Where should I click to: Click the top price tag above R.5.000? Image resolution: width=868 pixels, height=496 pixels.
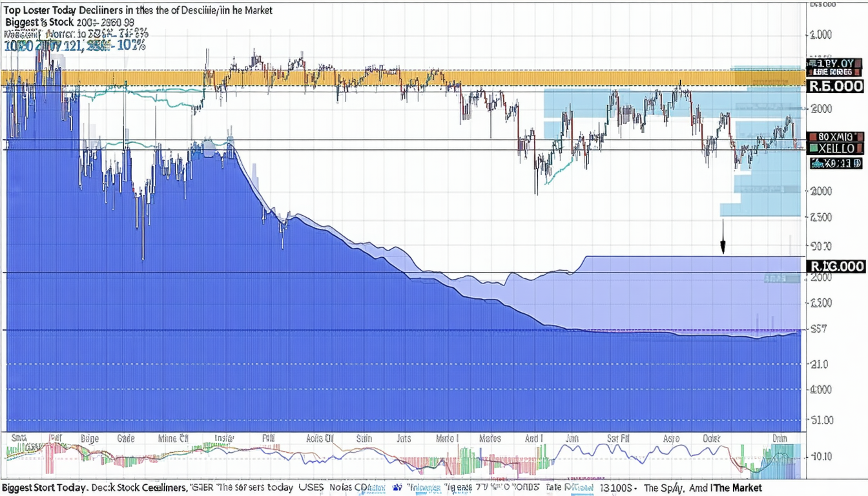point(834,63)
